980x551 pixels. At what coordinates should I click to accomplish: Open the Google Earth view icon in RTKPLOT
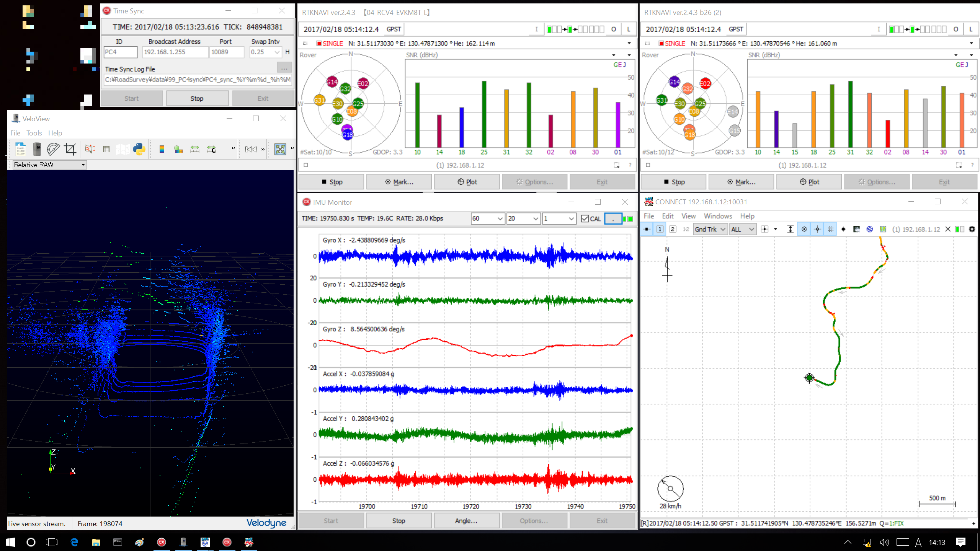click(x=870, y=229)
